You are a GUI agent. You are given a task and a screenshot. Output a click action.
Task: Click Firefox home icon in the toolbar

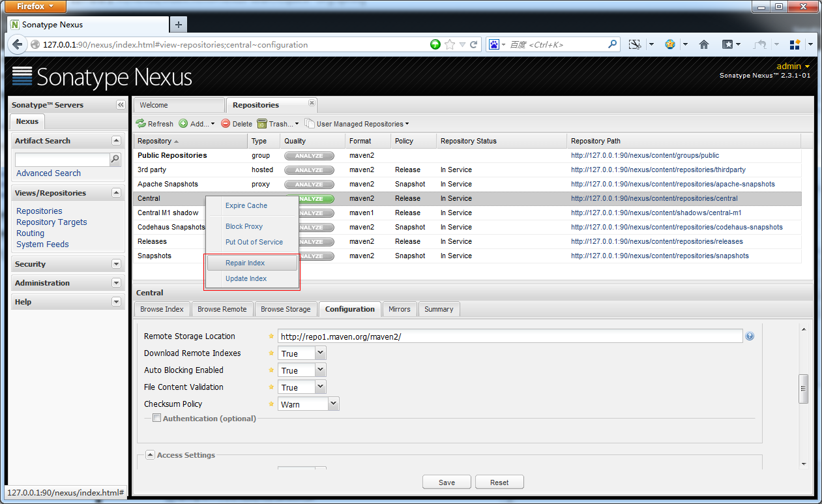[x=703, y=45]
